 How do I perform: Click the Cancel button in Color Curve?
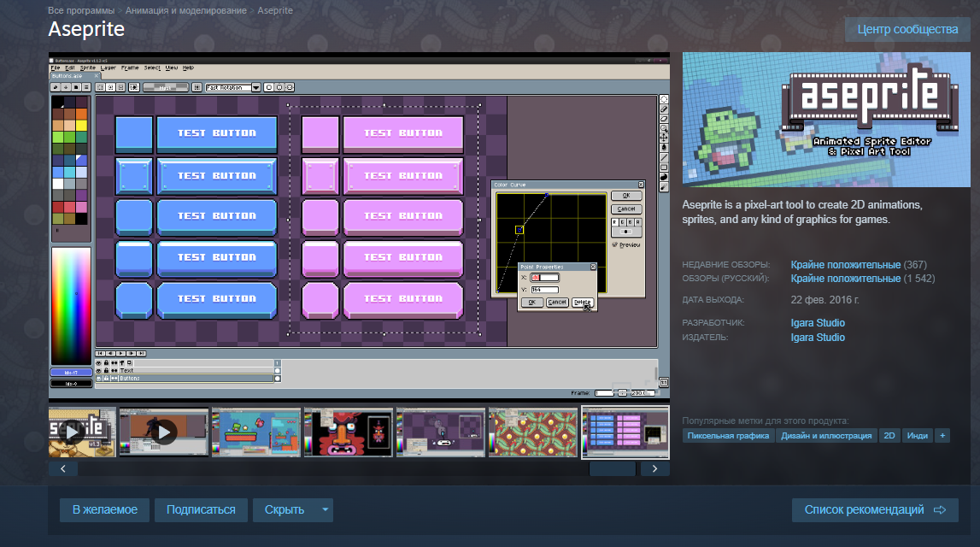coord(626,209)
